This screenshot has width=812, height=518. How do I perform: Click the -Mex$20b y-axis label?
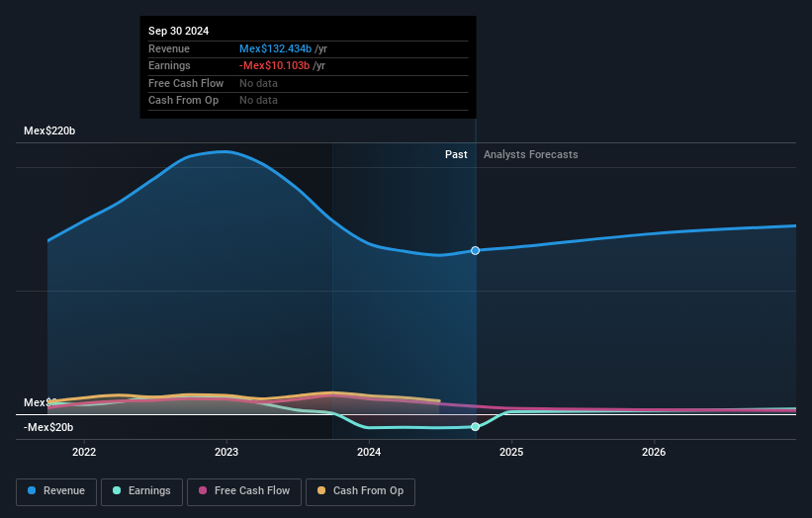(48, 427)
